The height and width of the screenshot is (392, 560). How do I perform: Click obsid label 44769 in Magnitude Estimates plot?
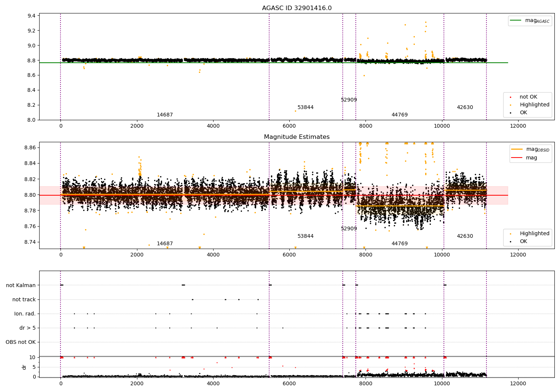399,244
